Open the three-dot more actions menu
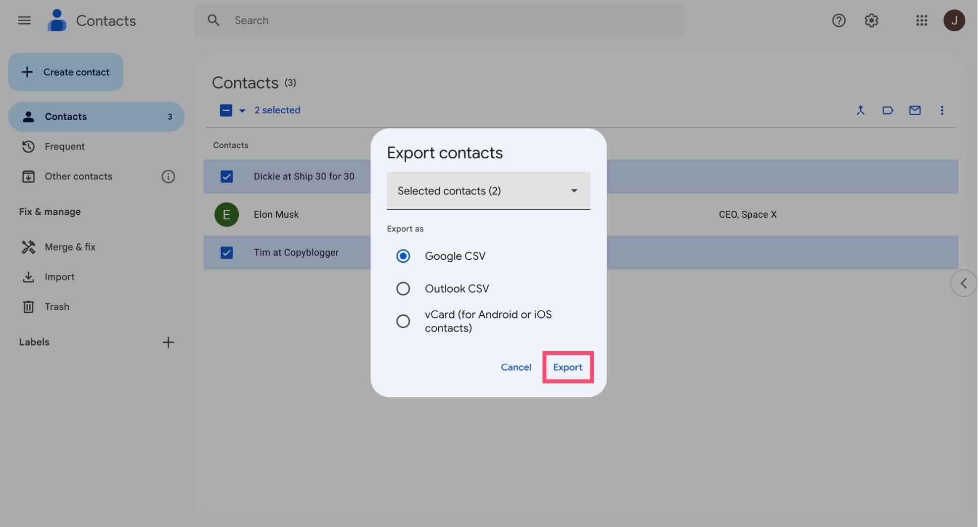980x527 pixels. click(x=942, y=110)
